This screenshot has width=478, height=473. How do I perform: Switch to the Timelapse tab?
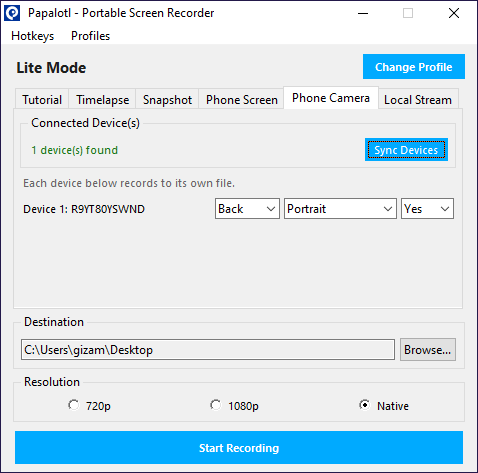pos(102,100)
